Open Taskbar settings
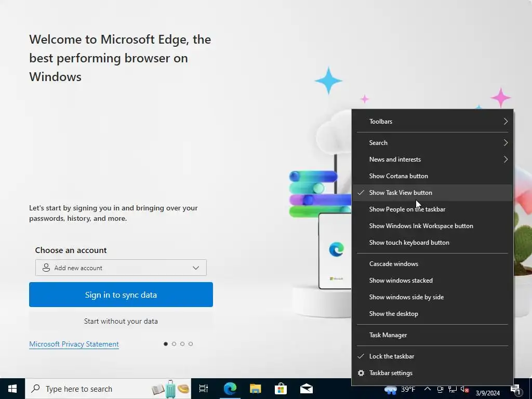532x399 pixels. (x=432, y=373)
